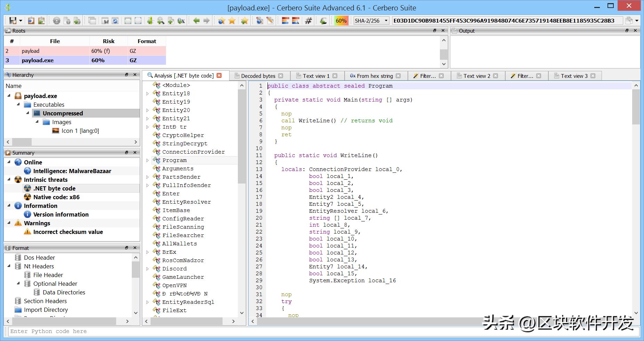Click the magnifier search icon in toolbar
This screenshot has width=644, height=341.
pyautogui.click(x=161, y=21)
